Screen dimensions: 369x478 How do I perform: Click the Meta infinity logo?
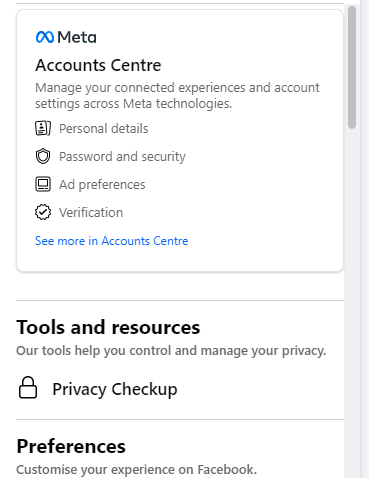(45, 37)
